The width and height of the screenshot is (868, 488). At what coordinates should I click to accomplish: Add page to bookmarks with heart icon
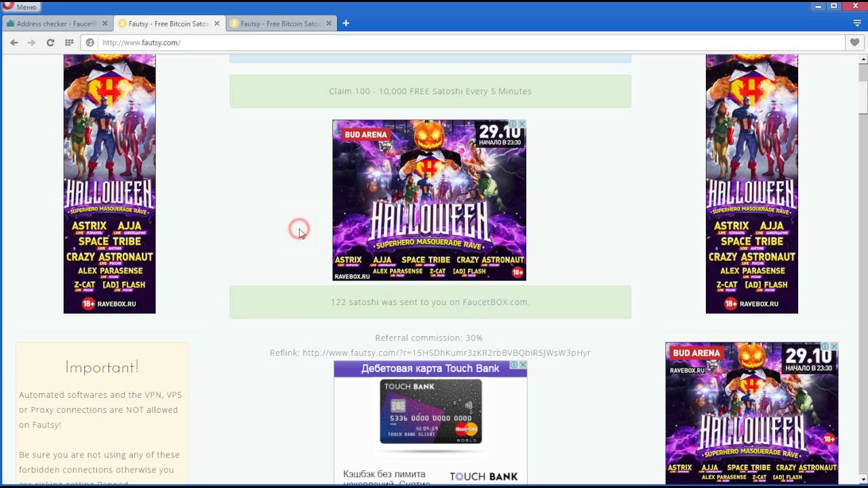tap(854, 42)
